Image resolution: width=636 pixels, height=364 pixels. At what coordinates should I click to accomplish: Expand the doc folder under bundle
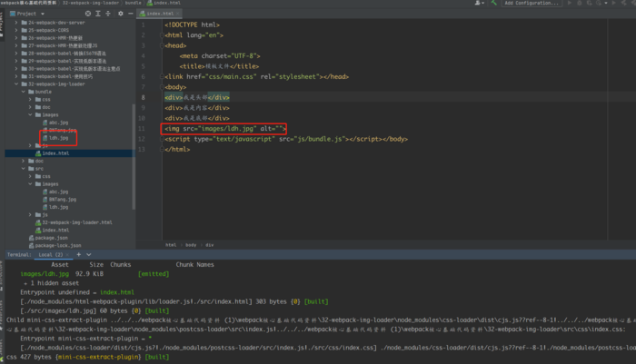coord(30,107)
